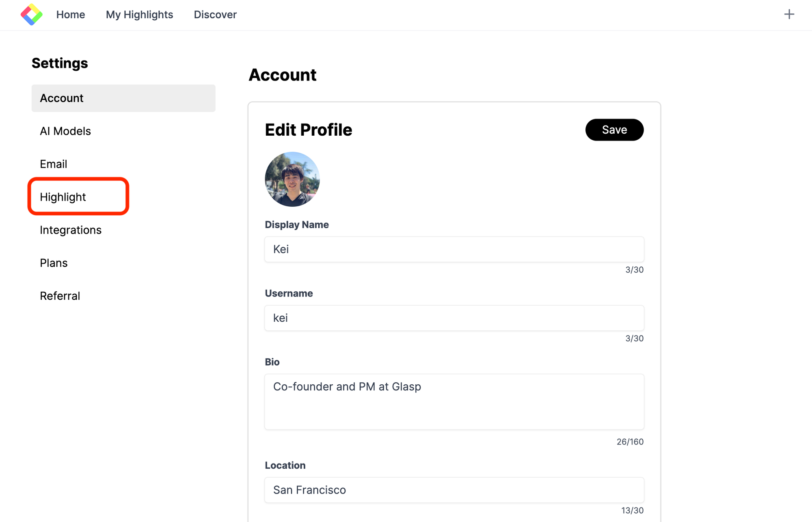Image resolution: width=812 pixels, height=522 pixels.
Task: Switch to the Email settings section
Action: pos(54,164)
